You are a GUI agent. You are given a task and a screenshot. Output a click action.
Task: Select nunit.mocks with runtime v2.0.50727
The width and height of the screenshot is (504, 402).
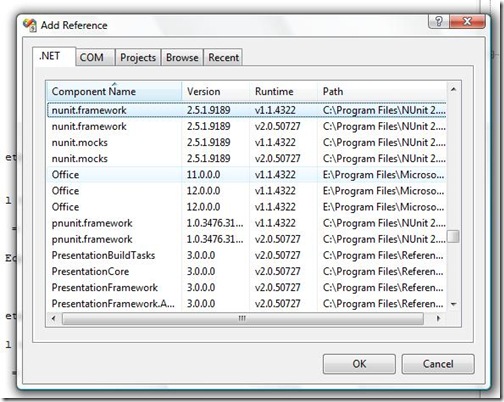click(247, 158)
